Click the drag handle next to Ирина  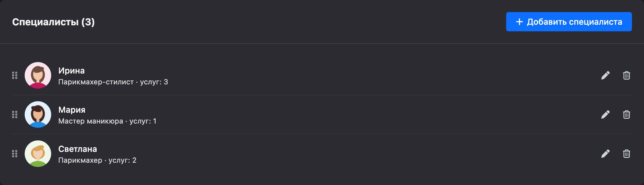[x=14, y=75]
